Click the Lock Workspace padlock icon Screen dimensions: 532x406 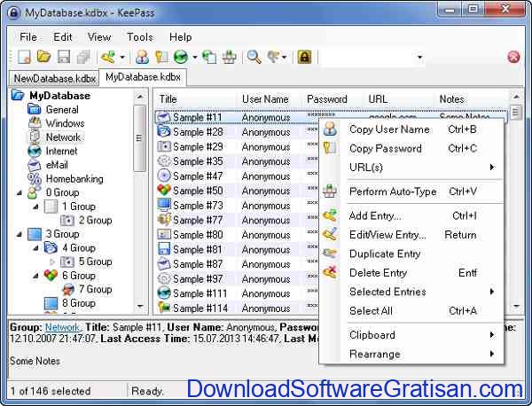point(304,57)
